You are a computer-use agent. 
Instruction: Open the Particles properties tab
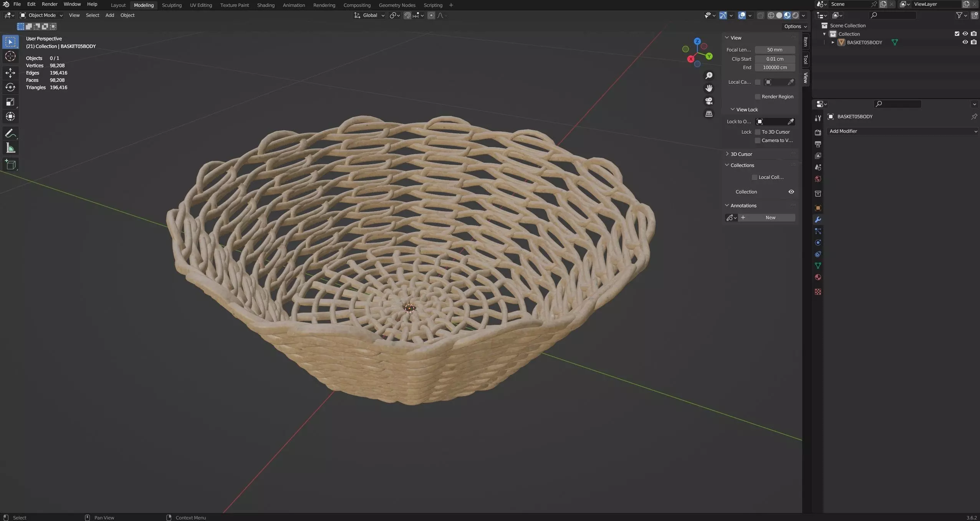click(x=818, y=231)
